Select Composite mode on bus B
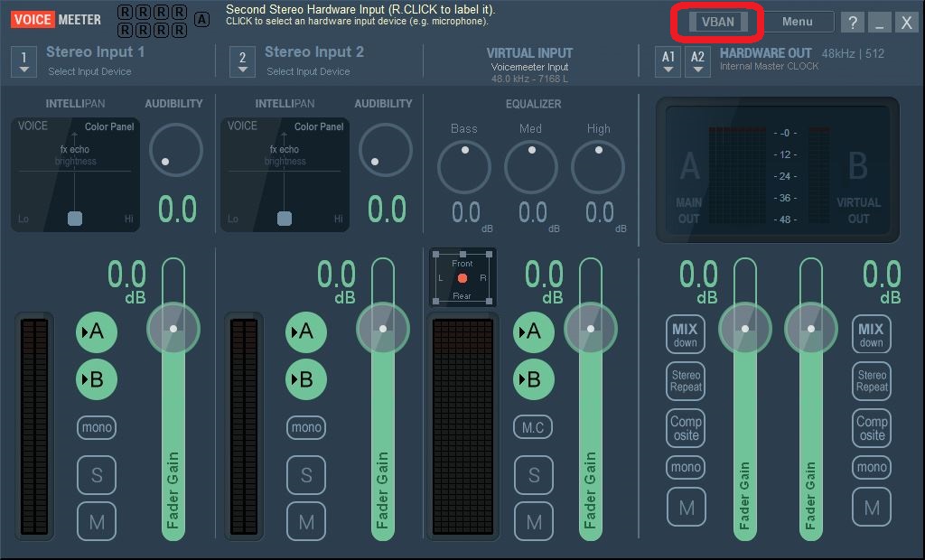Image resolution: width=925 pixels, height=560 pixels. pyautogui.click(x=872, y=428)
